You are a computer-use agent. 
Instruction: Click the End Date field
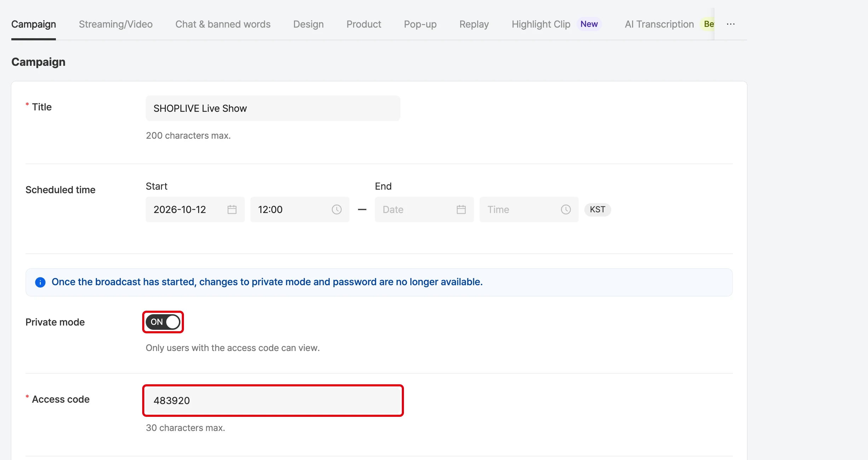pyautogui.click(x=424, y=209)
